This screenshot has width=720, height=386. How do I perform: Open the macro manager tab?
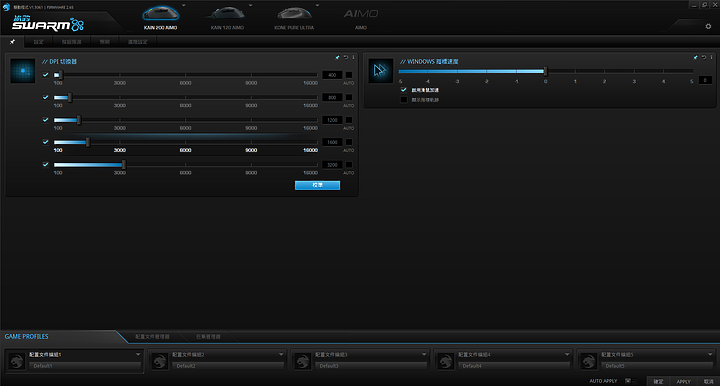(208, 336)
